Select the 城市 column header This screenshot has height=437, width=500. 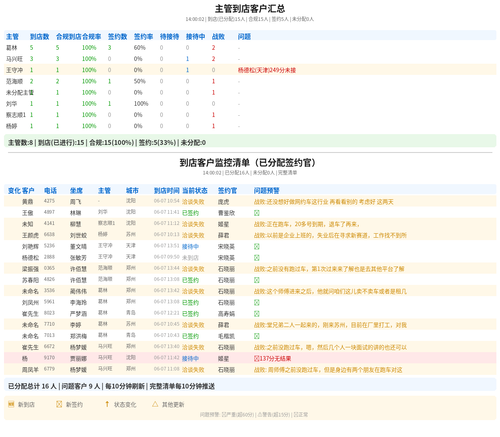tap(132, 191)
